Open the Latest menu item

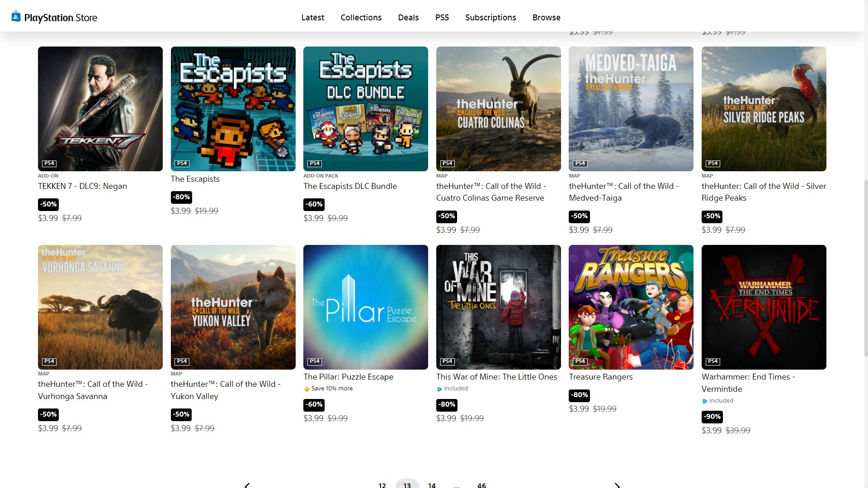pos(312,18)
